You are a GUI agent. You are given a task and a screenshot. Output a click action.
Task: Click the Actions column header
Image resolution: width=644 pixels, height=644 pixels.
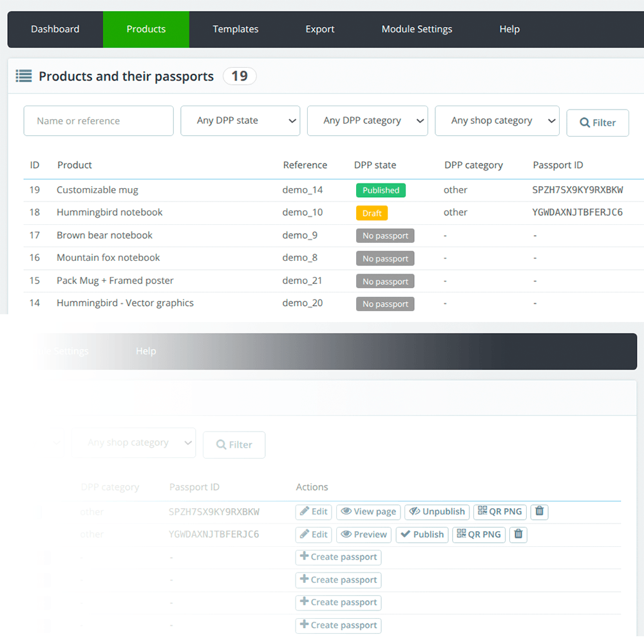pyautogui.click(x=312, y=487)
